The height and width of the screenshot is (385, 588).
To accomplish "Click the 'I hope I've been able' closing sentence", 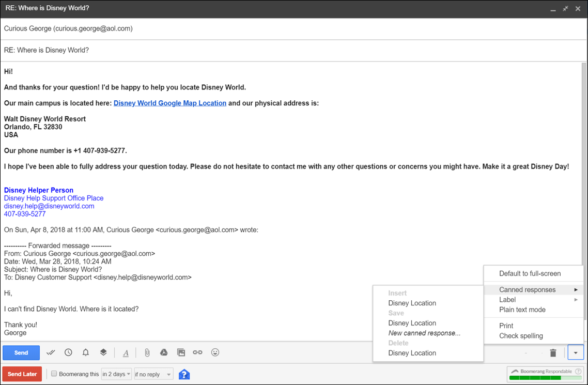I will click(x=286, y=166).
